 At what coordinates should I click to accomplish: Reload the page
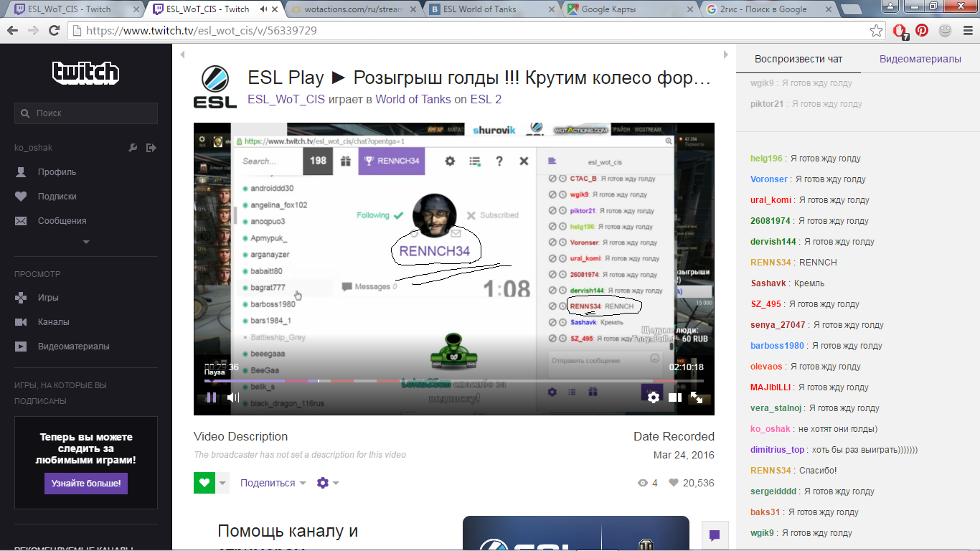(54, 31)
